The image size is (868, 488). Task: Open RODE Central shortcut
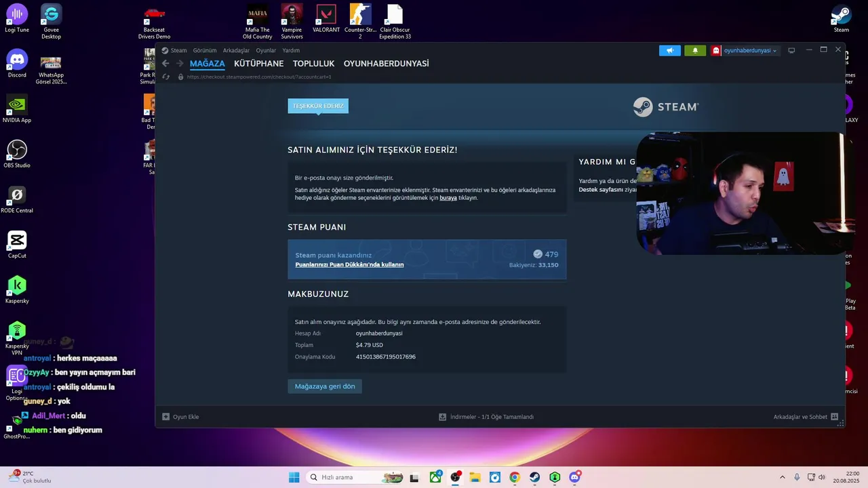[17, 199]
